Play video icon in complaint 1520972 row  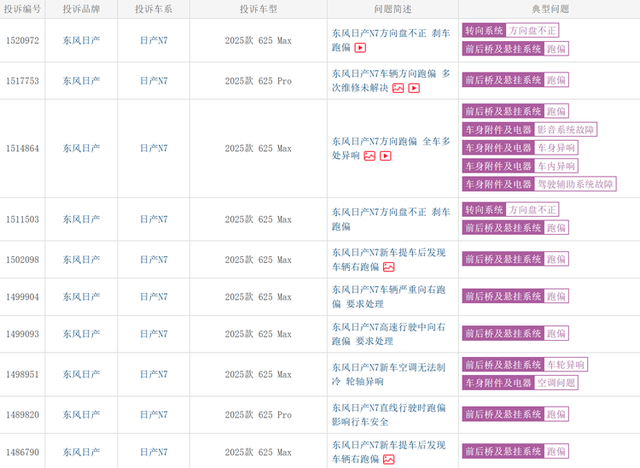click(360, 47)
